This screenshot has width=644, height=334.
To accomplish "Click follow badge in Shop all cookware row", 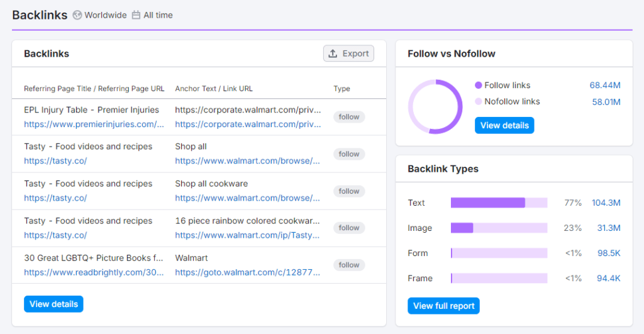I will click(349, 191).
